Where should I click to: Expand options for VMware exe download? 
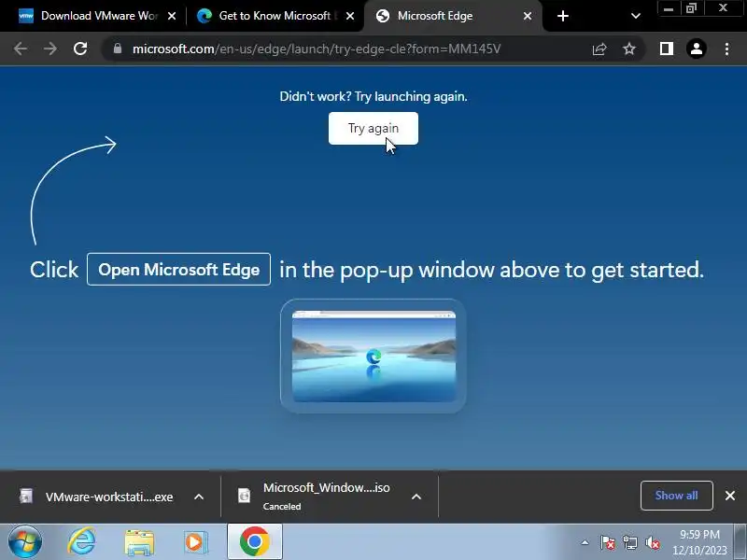click(x=199, y=497)
